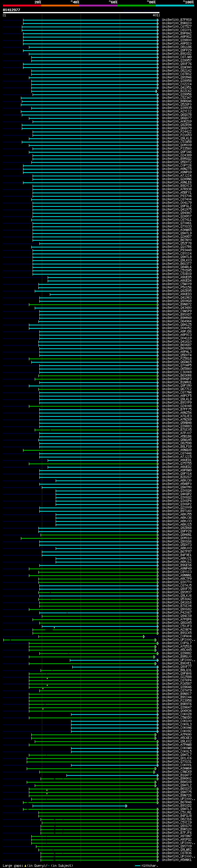Image resolution: width=197 pixels, height=868 pixels.
Task: Click the red 20% identity legend segment
Action: pyautogui.click(x=22, y=6)
